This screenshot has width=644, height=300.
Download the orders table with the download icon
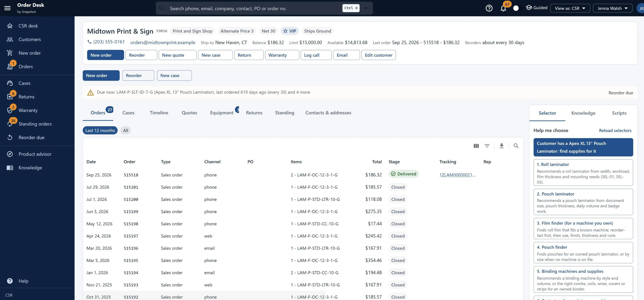click(501, 146)
